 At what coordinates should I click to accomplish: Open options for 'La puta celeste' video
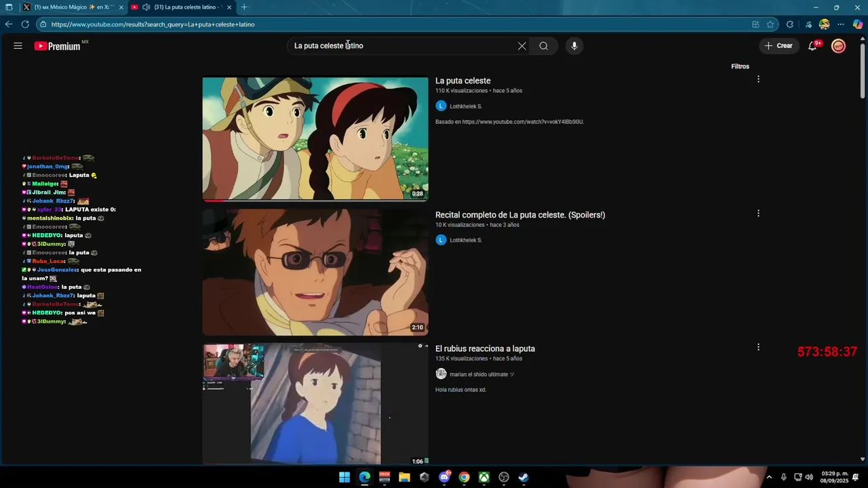coord(758,79)
